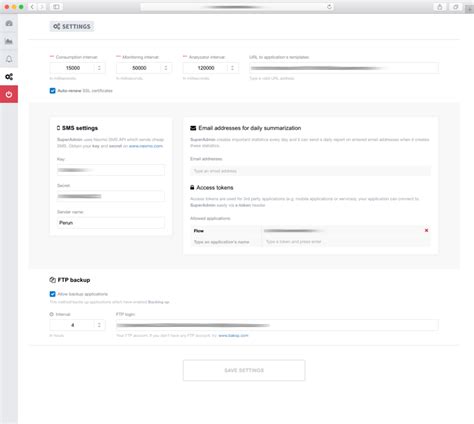The width and height of the screenshot is (474, 424).
Task: Click the Server name field containing Perun
Action: [111, 223]
